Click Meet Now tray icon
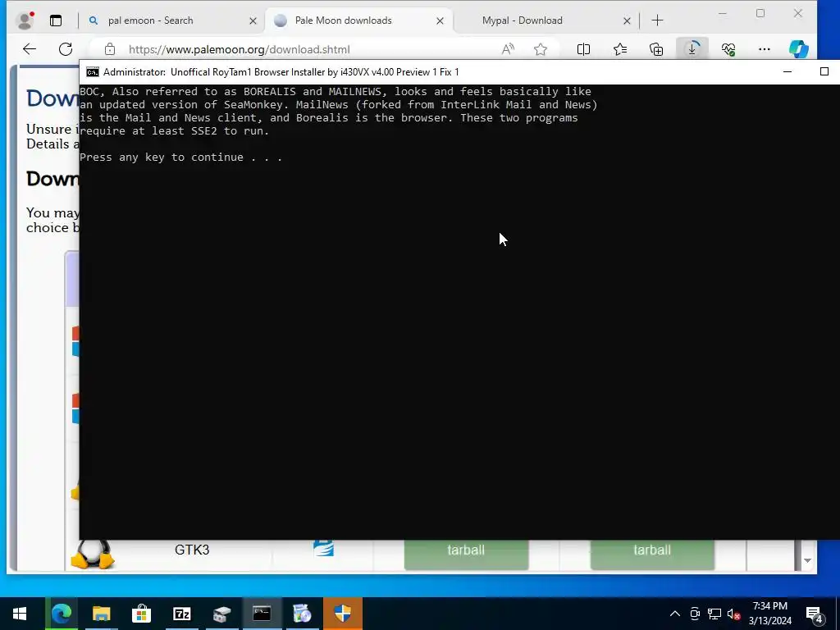 (695, 614)
